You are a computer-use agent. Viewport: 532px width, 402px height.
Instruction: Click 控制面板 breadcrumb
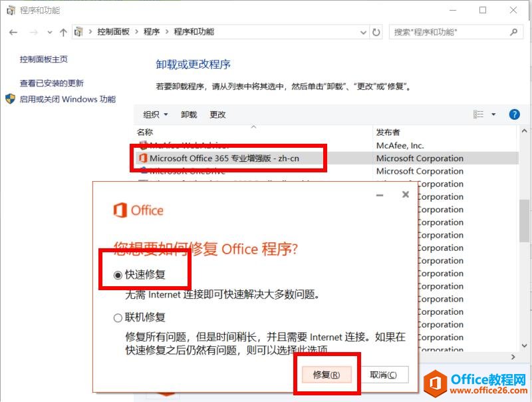coord(113,32)
